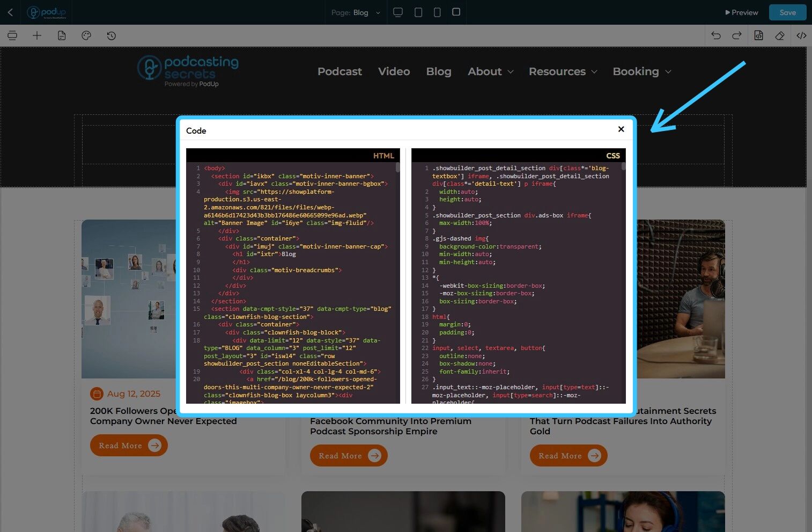Click CSS line 'outline:none;'
Image resolution: width=812 pixels, height=532 pixels.
point(462,356)
